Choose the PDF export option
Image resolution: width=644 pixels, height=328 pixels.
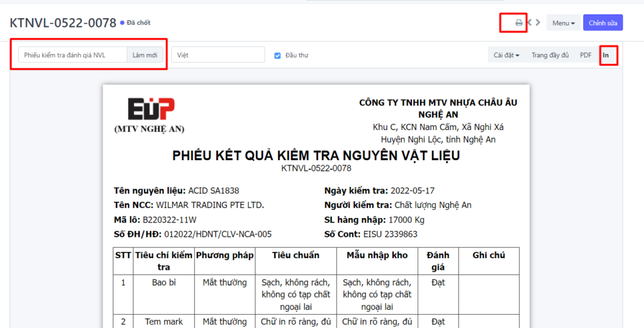pyautogui.click(x=586, y=55)
